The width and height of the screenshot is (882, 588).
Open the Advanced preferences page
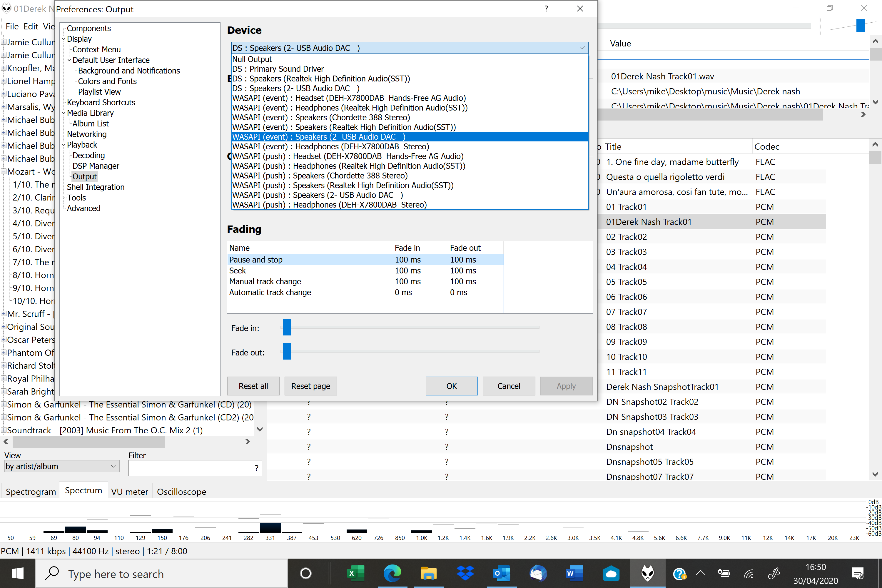pyautogui.click(x=83, y=208)
